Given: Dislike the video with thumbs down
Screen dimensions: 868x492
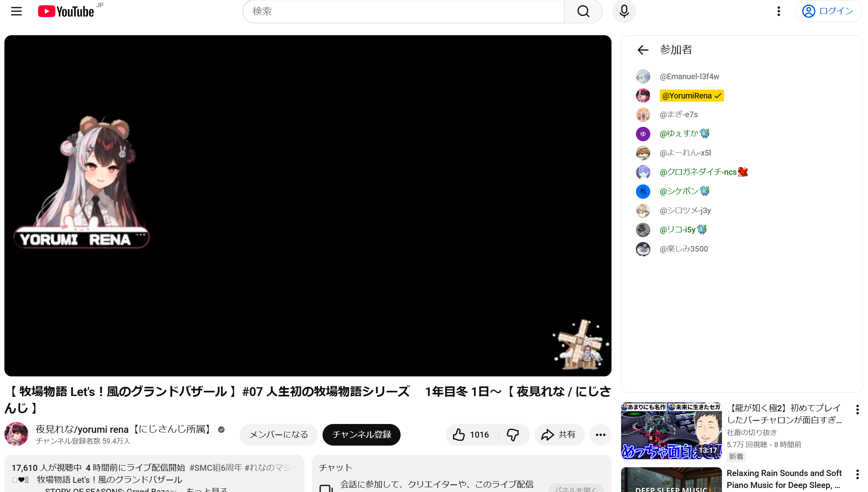Looking at the screenshot, I should 513,435.
